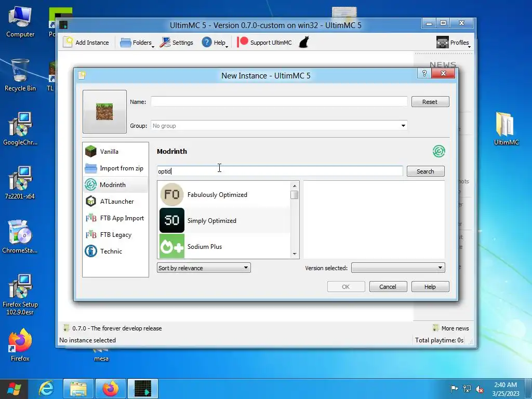The image size is (532, 399).
Task: Open the Firefox desktop shortcut
Action: (20, 345)
